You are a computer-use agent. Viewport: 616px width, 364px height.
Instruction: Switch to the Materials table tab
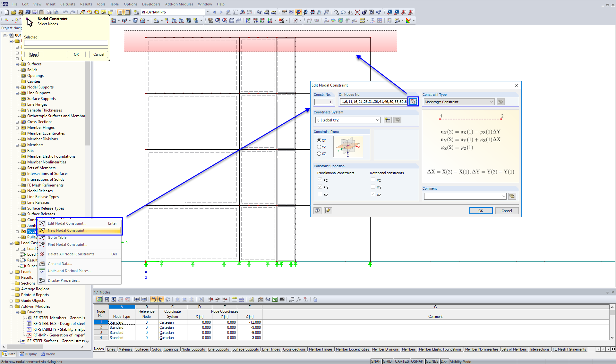(x=125, y=349)
